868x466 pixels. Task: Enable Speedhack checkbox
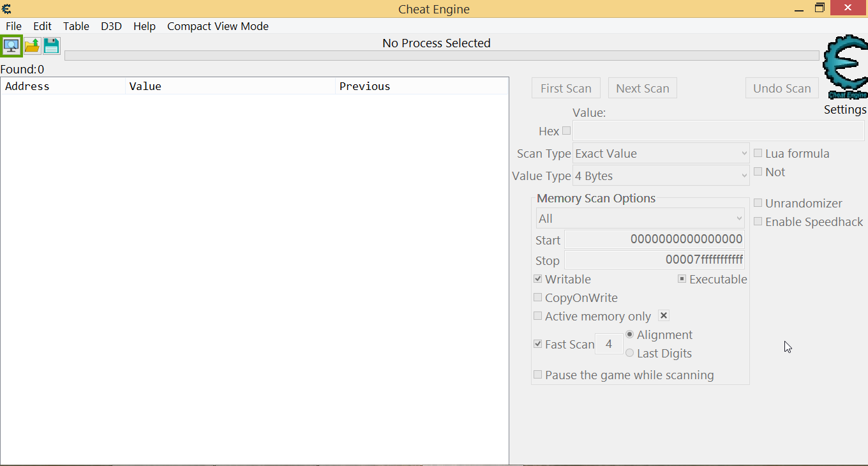tap(758, 222)
